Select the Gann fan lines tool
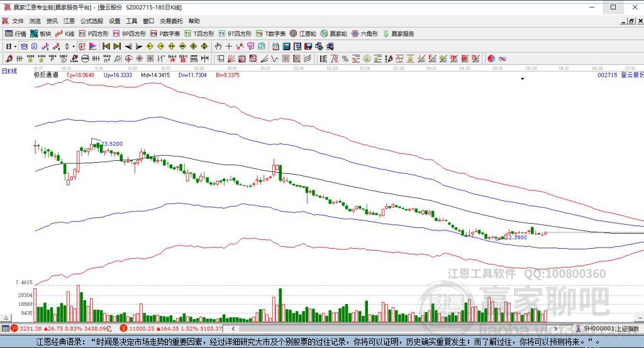 [231, 58]
